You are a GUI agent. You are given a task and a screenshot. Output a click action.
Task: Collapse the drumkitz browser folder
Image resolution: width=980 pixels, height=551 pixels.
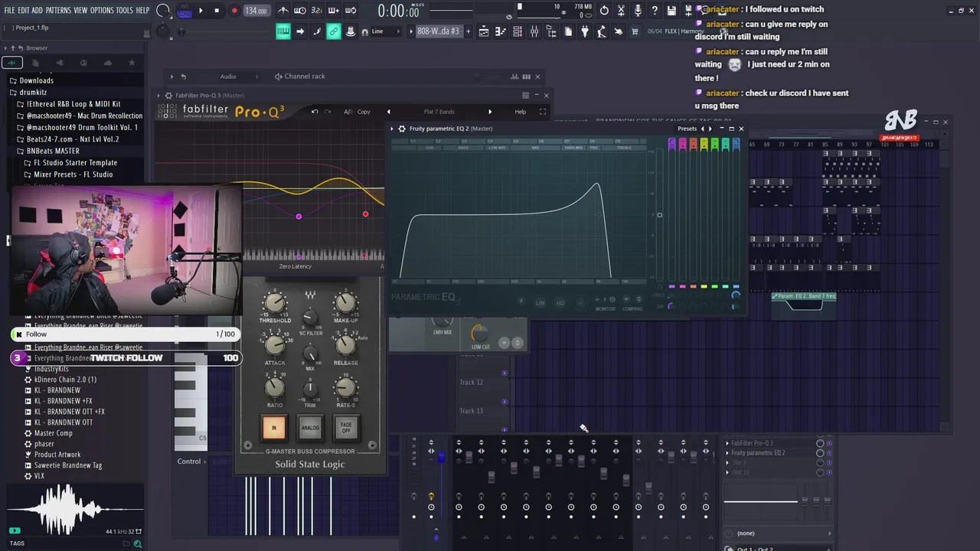click(32, 92)
